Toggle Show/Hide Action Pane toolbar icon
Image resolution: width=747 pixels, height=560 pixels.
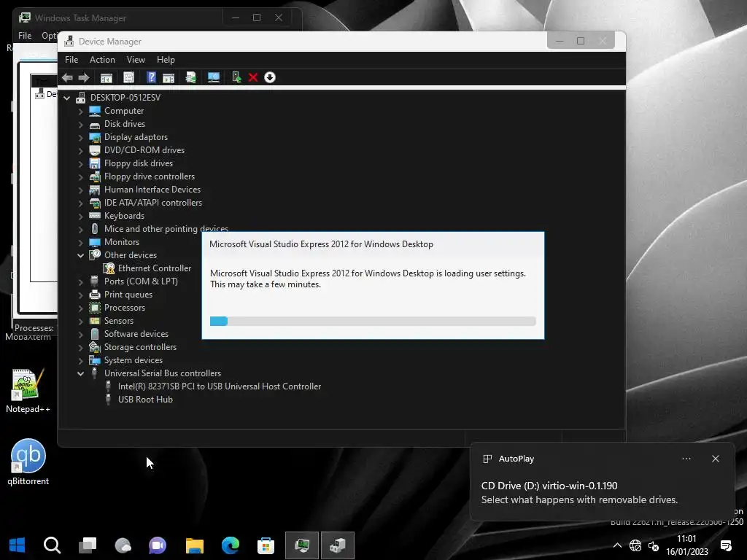coord(169,77)
